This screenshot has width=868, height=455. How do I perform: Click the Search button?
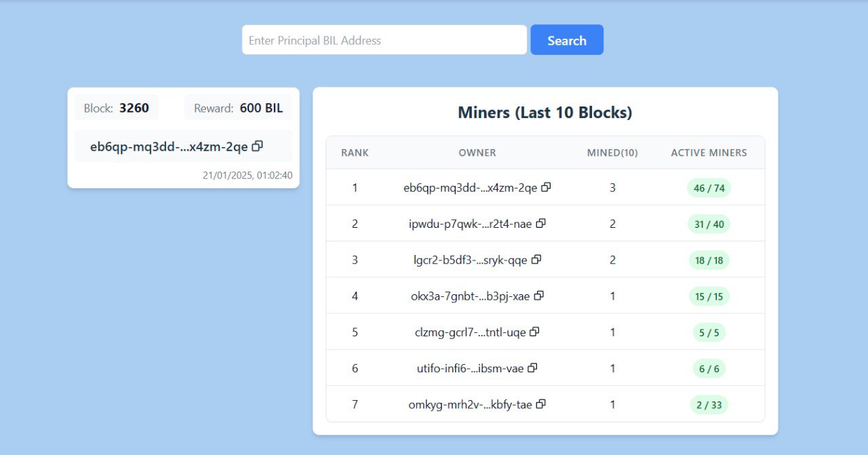[x=566, y=40]
